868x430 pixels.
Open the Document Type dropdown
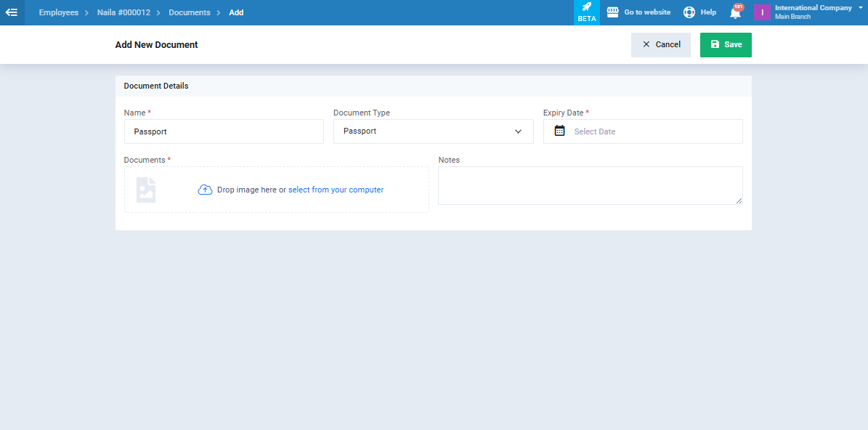433,131
